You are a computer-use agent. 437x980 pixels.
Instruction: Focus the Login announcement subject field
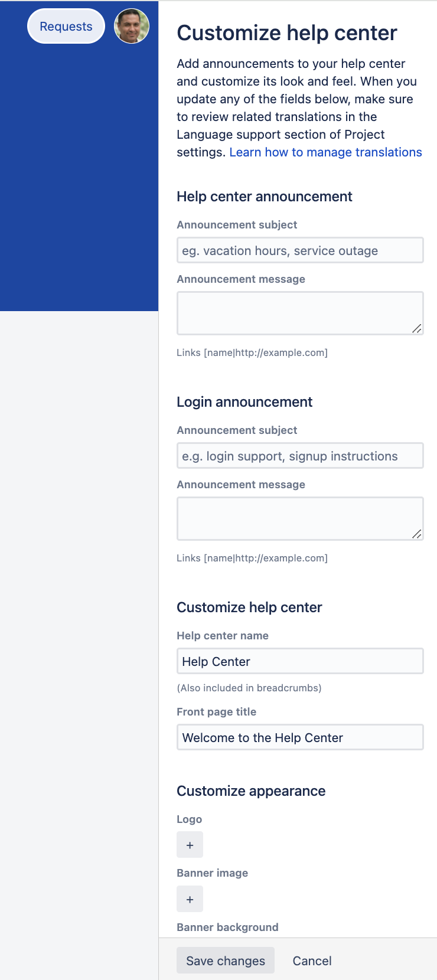click(300, 456)
